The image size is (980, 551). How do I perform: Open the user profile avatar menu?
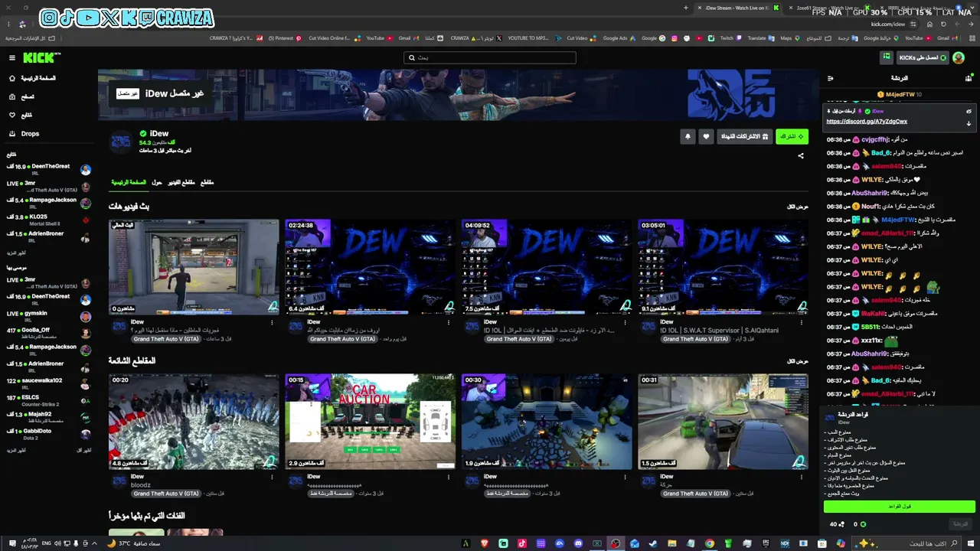(x=959, y=57)
